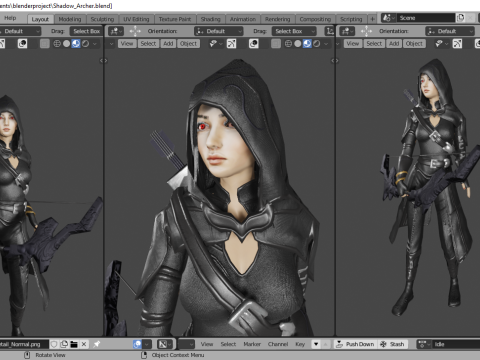Switch middle viewport to solid shading

pos(298,44)
